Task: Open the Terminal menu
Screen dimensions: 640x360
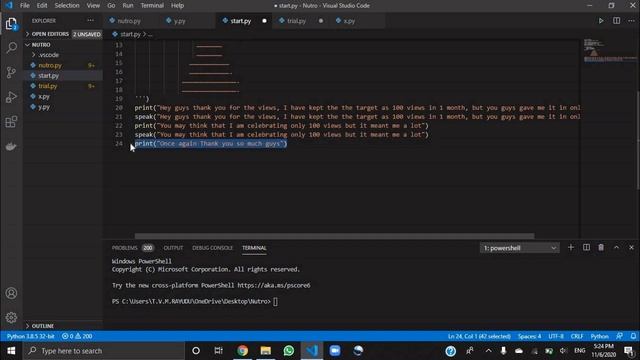Action: pyautogui.click(x=152, y=5)
